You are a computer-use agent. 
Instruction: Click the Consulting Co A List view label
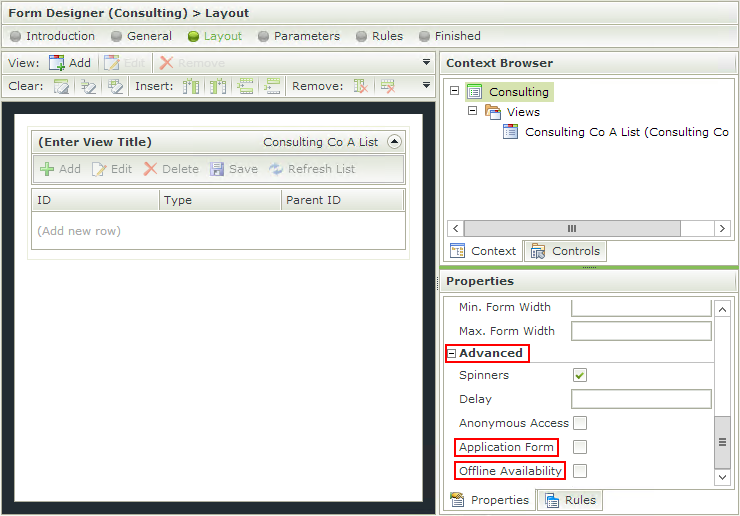point(320,142)
